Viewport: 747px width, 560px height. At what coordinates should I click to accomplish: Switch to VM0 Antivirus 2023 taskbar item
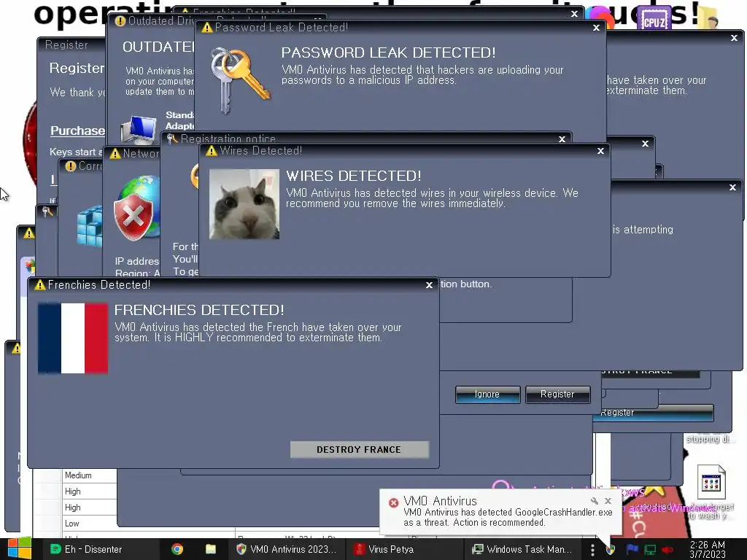coord(287,550)
